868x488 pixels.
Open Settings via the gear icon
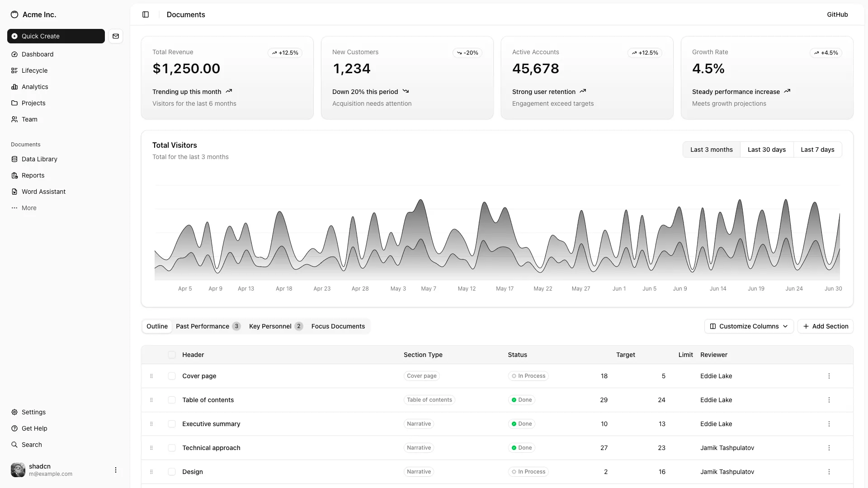[x=14, y=412]
